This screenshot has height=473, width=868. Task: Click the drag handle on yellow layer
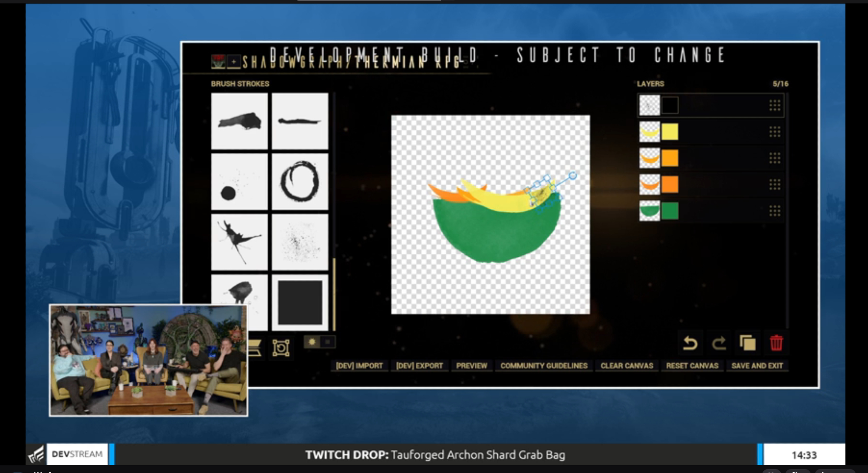pos(775,132)
